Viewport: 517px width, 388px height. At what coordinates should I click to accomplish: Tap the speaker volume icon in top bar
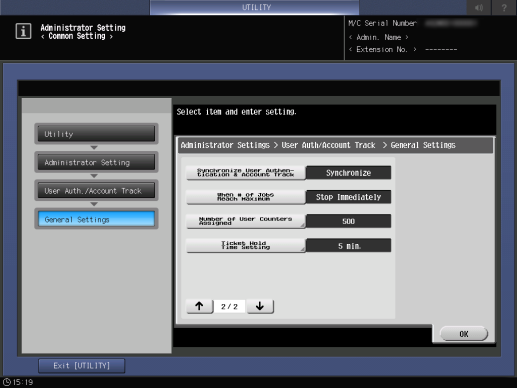click(x=479, y=7)
